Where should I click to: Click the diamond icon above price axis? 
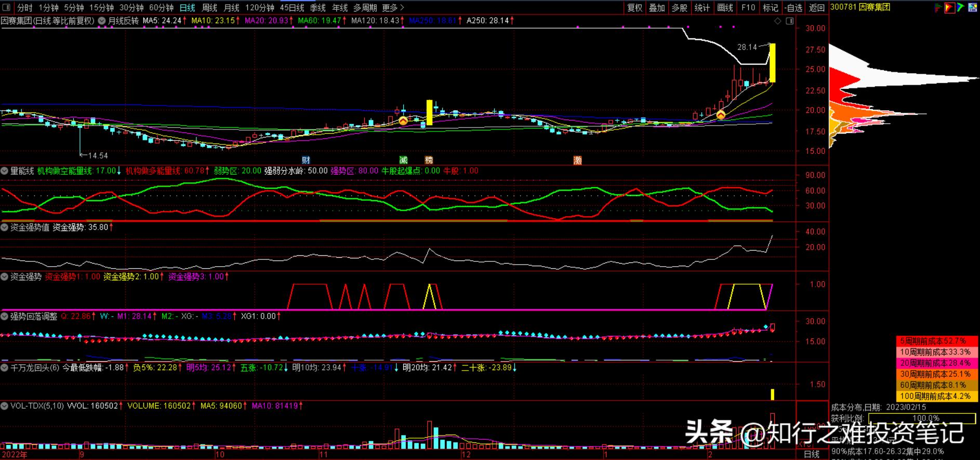pos(778,21)
